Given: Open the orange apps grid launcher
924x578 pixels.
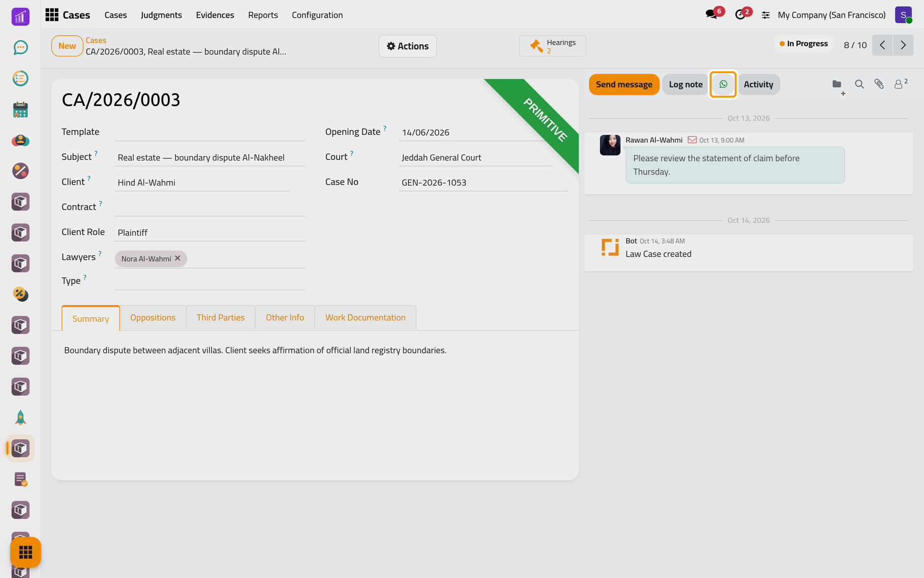Looking at the screenshot, I should point(26,552).
